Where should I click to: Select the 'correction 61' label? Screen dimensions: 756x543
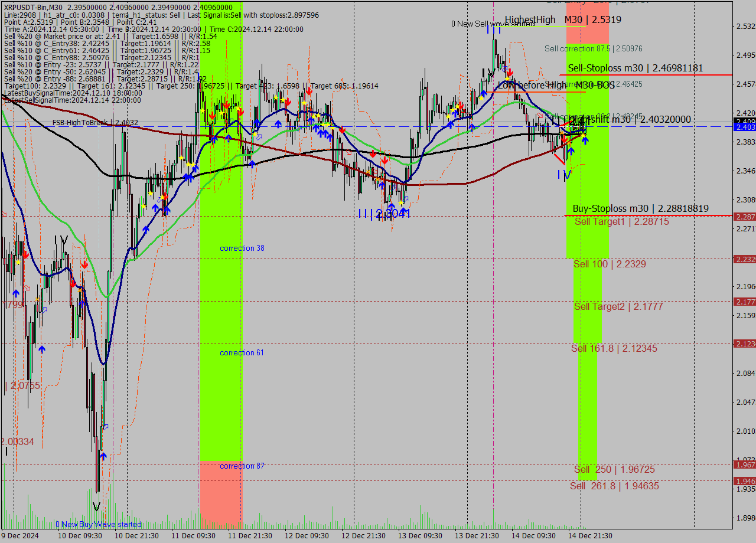(242, 353)
